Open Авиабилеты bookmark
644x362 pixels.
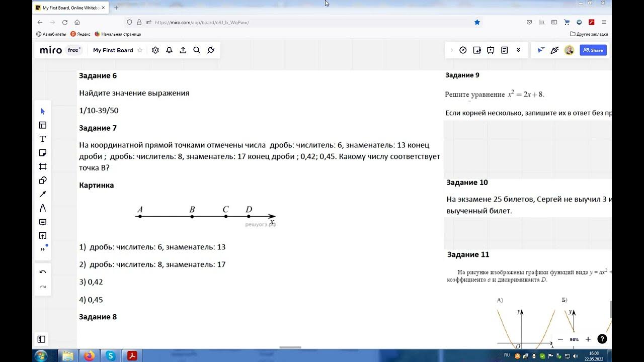(51, 34)
